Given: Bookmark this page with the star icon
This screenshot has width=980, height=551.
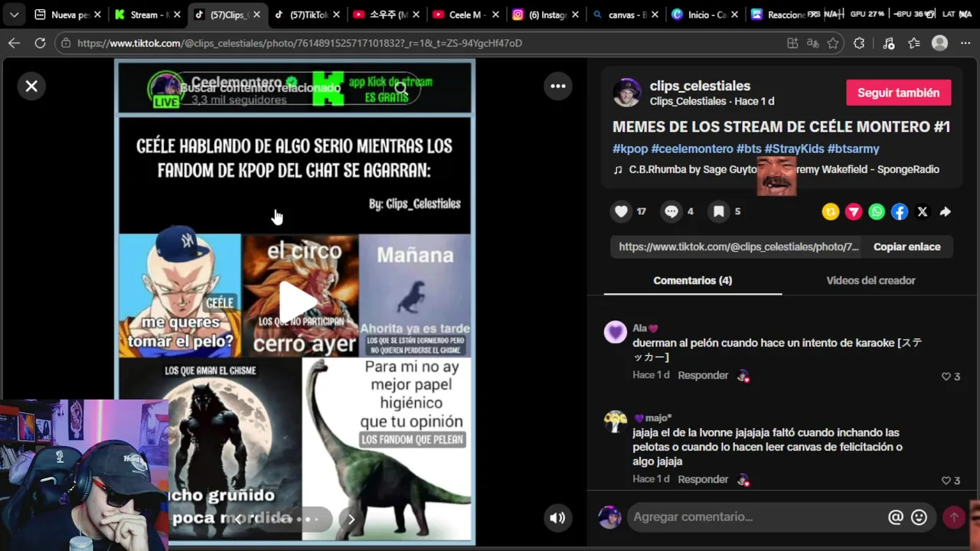Looking at the screenshot, I should point(833,43).
